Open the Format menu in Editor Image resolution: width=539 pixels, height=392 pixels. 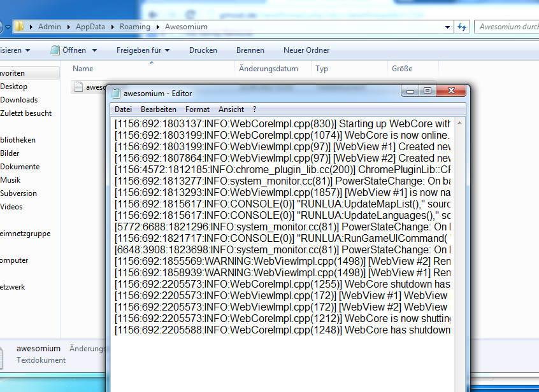click(x=198, y=109)
